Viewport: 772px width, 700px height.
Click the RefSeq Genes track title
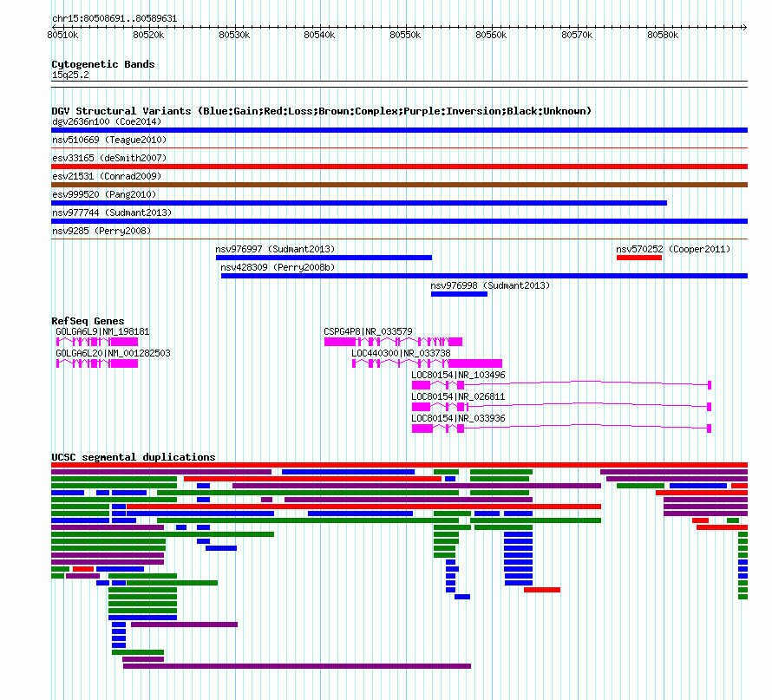88,321
